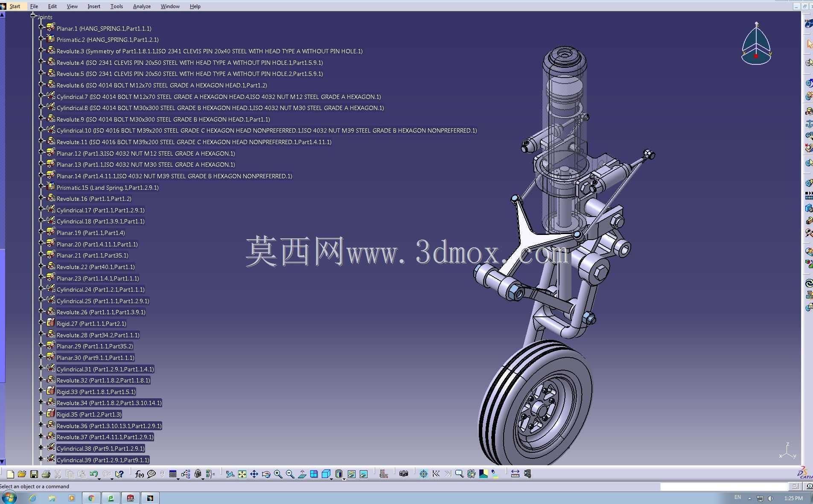Undo the last action with the Undo arrow

(93, 474)
